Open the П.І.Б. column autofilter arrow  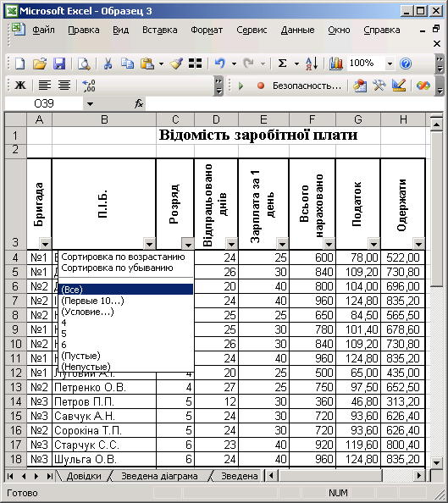(x=149, y=245)
